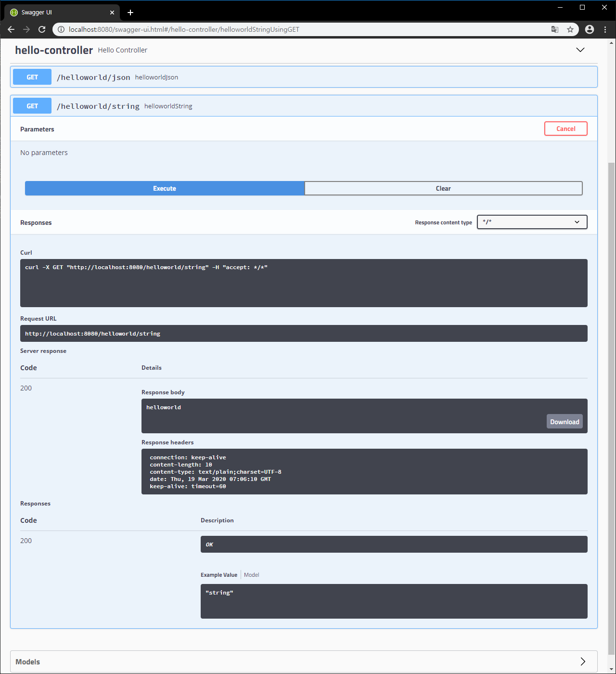The height and width of the screenshot is (674, 616).
Task: Open the browser profile account icon
Action: [590, 29]
